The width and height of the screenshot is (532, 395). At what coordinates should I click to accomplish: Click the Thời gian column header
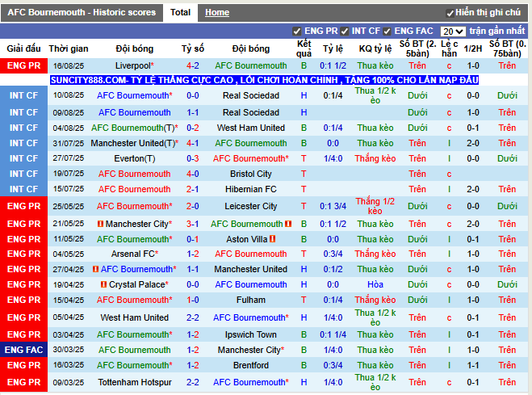pyautogui.click(x=69, y=48)
